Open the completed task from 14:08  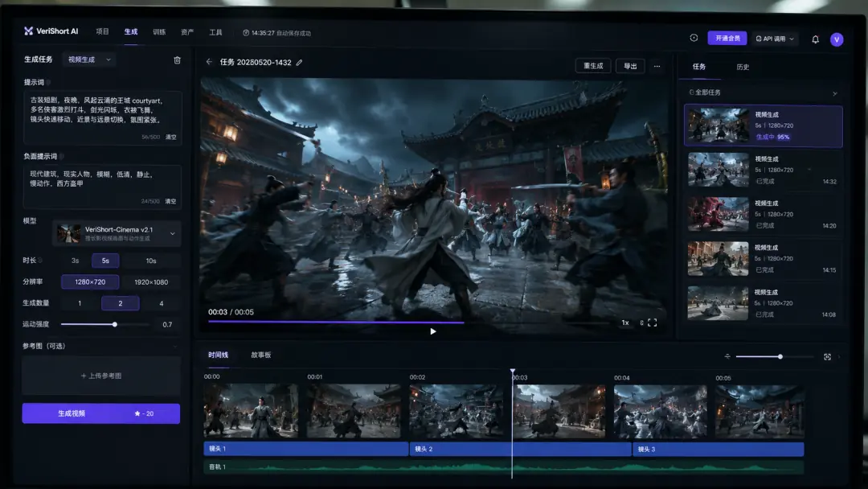point(764,303)
